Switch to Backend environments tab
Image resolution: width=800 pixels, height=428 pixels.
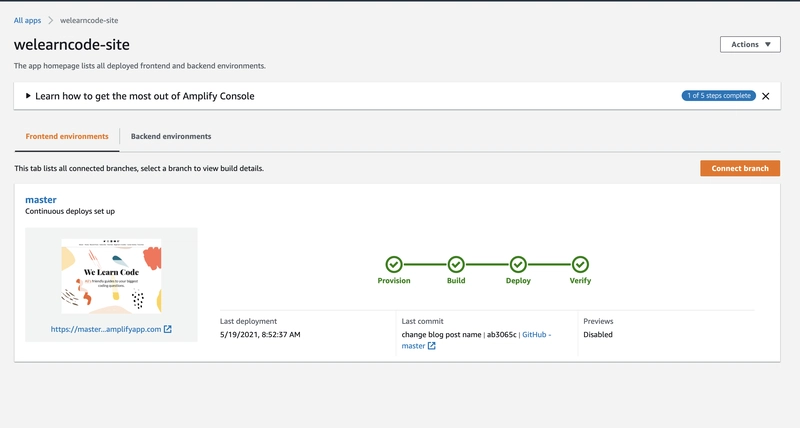[171, 136]
